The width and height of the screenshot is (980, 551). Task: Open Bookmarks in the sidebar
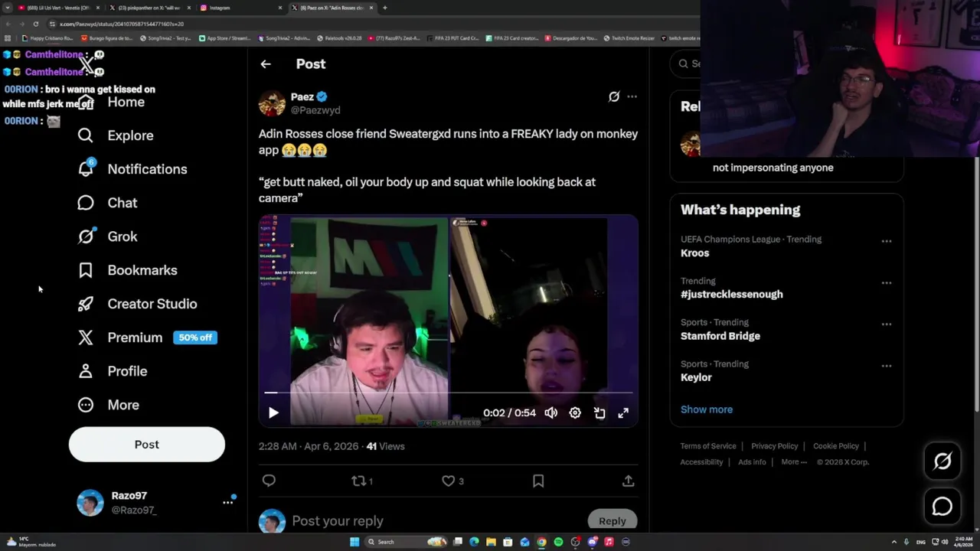[127, 270]
